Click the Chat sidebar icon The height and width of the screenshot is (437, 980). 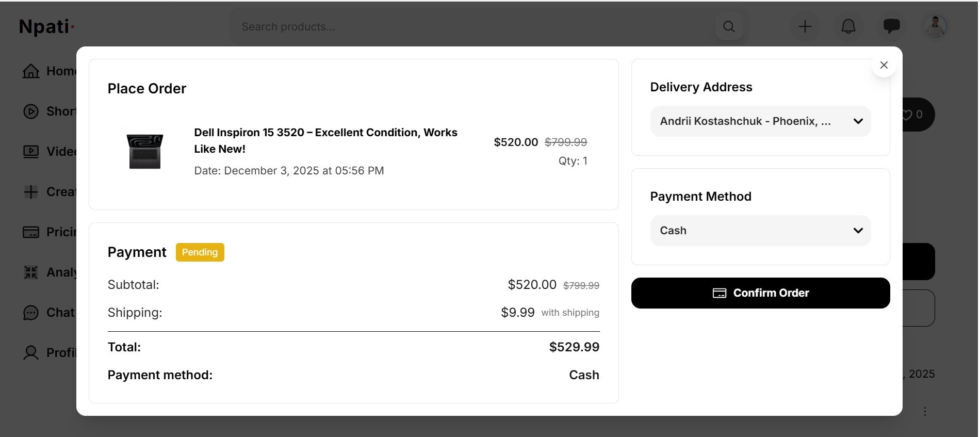click(x=31, y=313)
